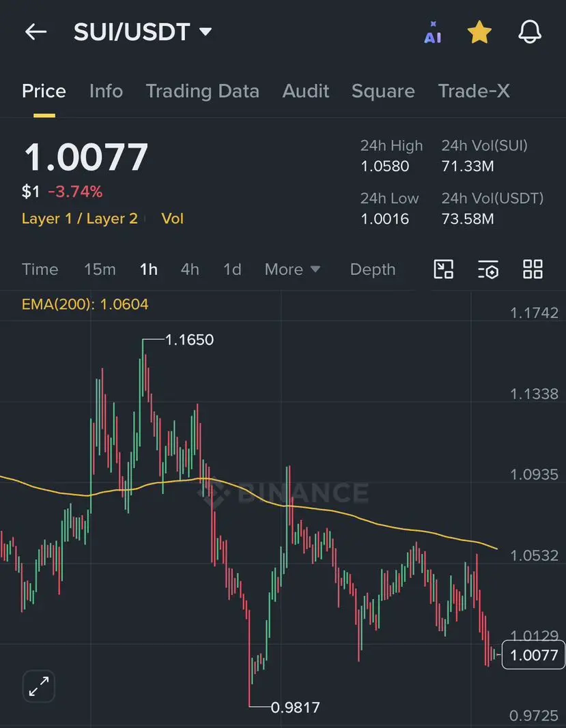Switch to the Info tab
Screen dimensions: 566x728
point(106,91)
